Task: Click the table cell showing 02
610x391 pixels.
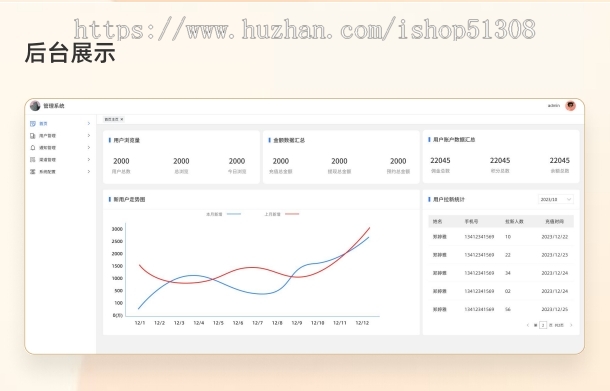Action: (x=508, y=291)
